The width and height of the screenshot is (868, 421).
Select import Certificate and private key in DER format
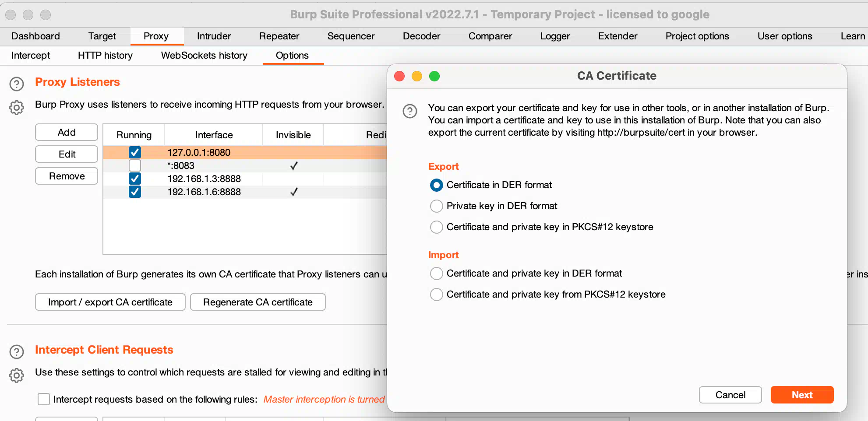coord(436,274)
